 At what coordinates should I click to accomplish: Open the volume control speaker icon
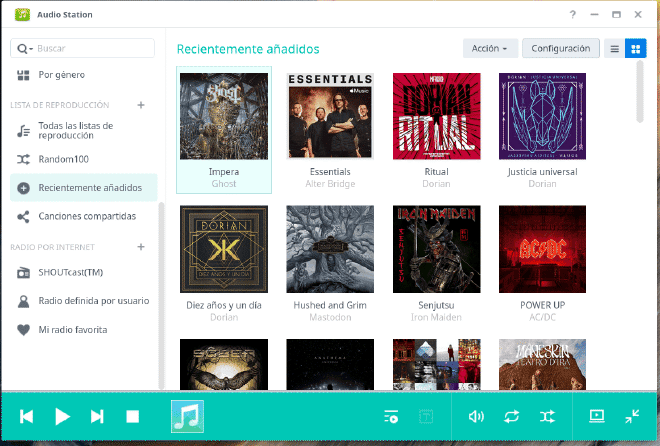476,417
